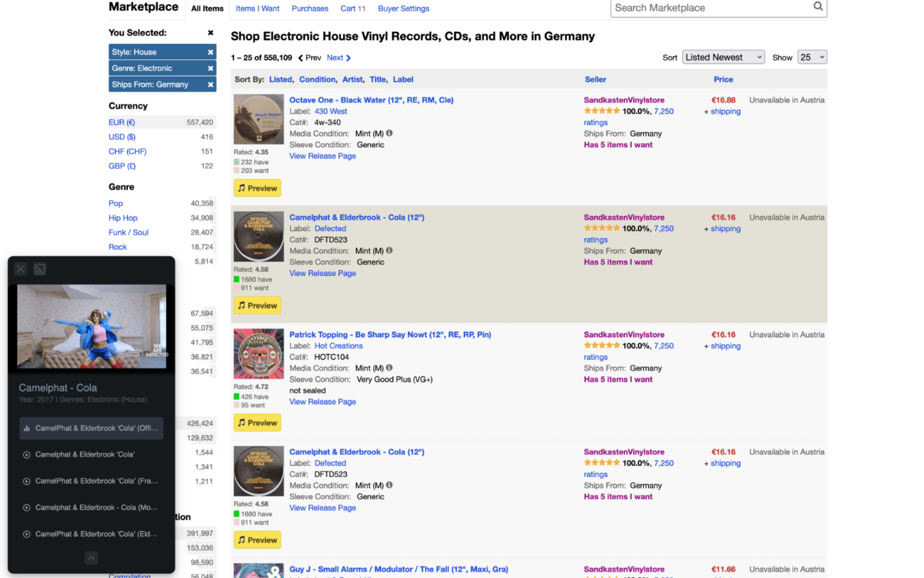Open the Hot Creations label page
Screen dimensions: 924x578
tap(339, 346)
